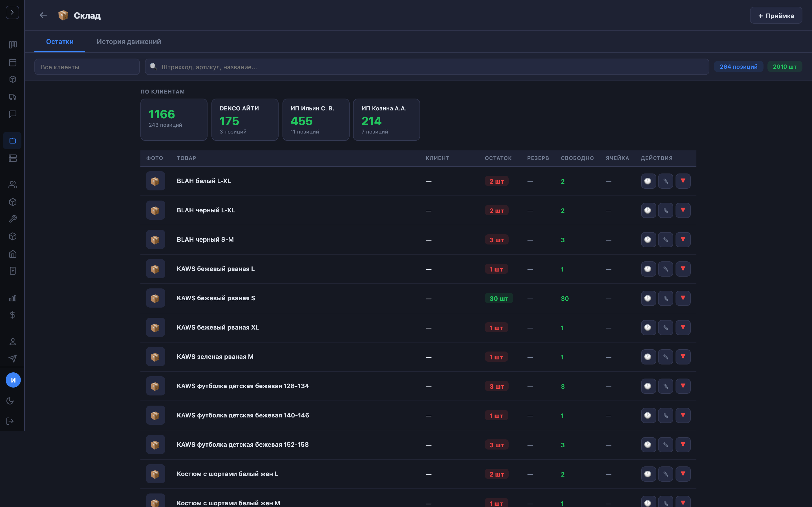
Task: Open the bar chart analytics icon
Action: tap(13, 298)
